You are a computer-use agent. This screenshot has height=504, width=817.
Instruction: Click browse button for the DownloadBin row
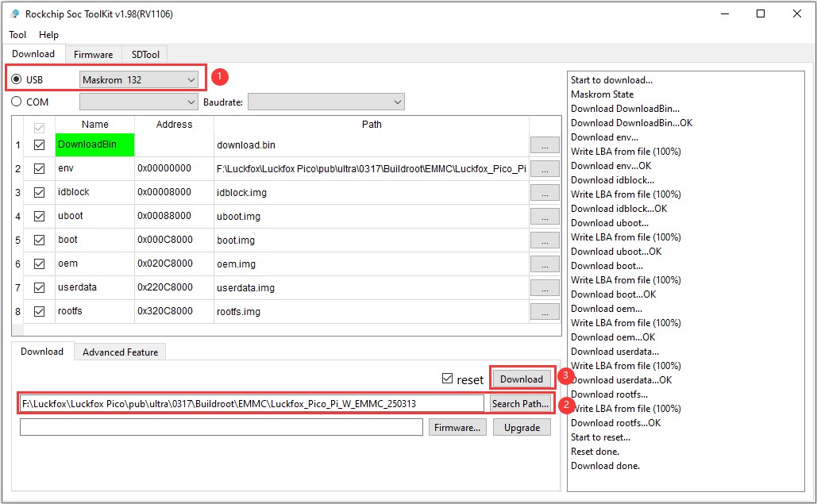coord(545,145)
